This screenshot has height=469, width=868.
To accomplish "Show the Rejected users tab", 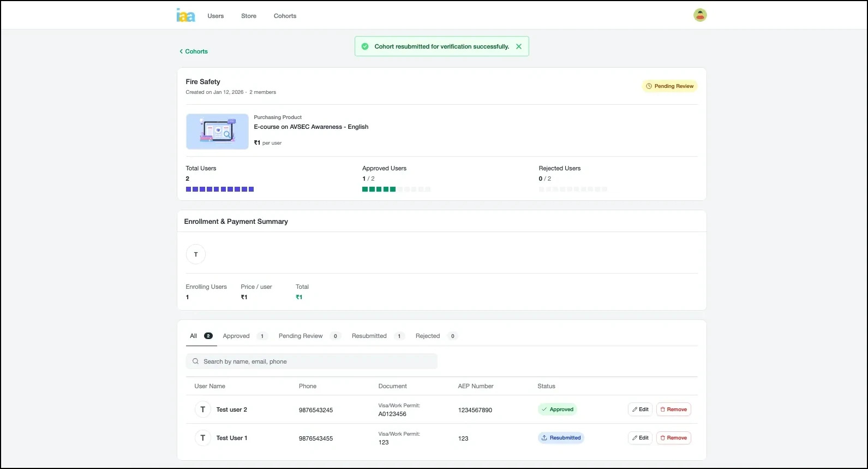I will click(x=428, y=336).
